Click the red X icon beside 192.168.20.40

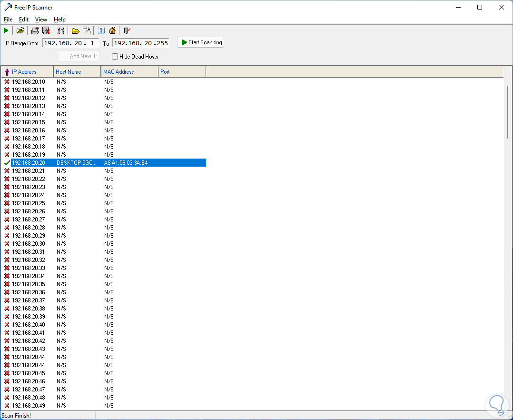7,325
